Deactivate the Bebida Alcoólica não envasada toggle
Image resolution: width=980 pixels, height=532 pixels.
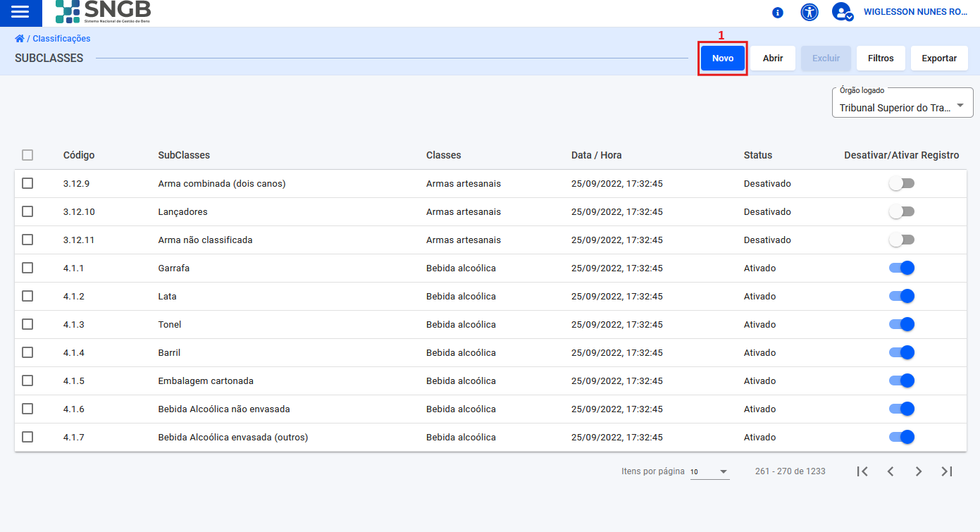point(902,409)
